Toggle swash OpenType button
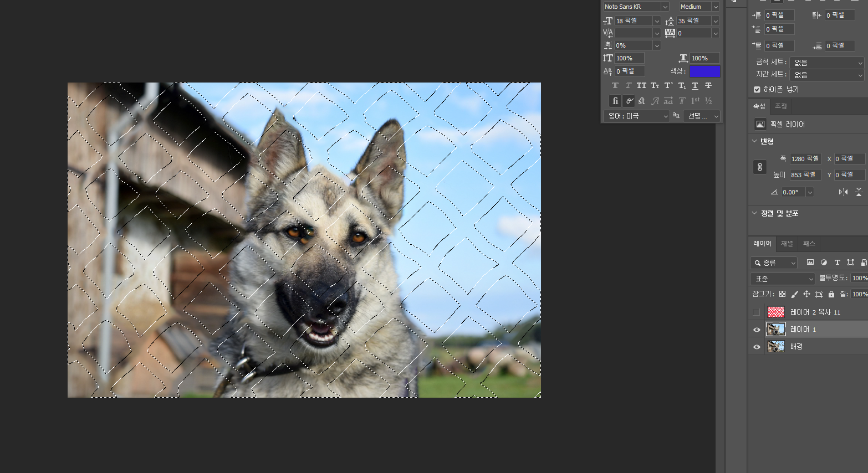The height and width of the screenshot is (473, 868). pyautogui.click(x=655, y=101)
